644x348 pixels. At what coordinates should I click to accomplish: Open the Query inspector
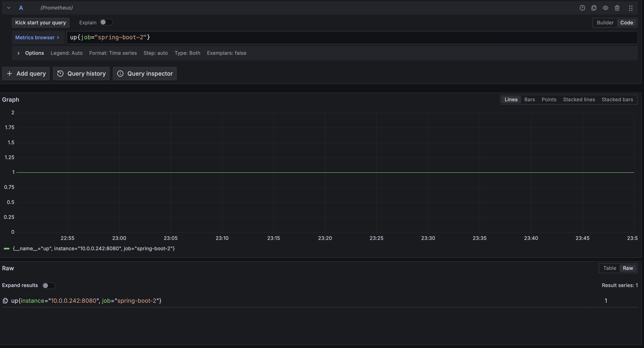coord(145,73)
